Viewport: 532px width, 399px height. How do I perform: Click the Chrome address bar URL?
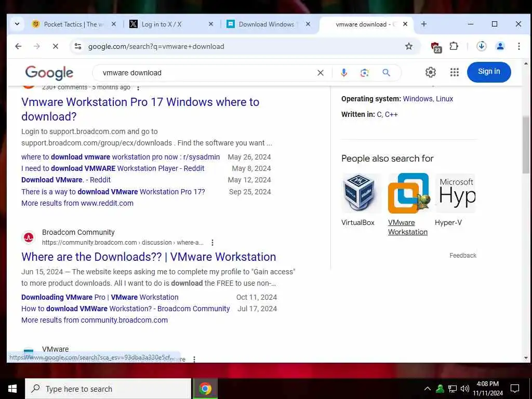click(156, 46)
